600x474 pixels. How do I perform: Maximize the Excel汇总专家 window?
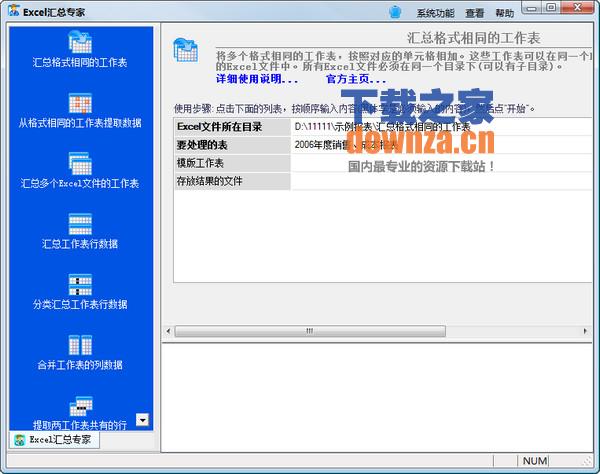pyautogui.click(x=551, y=7)
